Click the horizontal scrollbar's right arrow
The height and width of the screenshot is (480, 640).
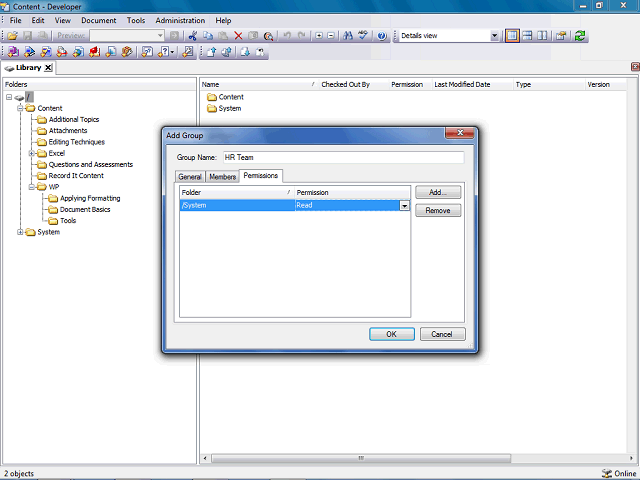632,458
